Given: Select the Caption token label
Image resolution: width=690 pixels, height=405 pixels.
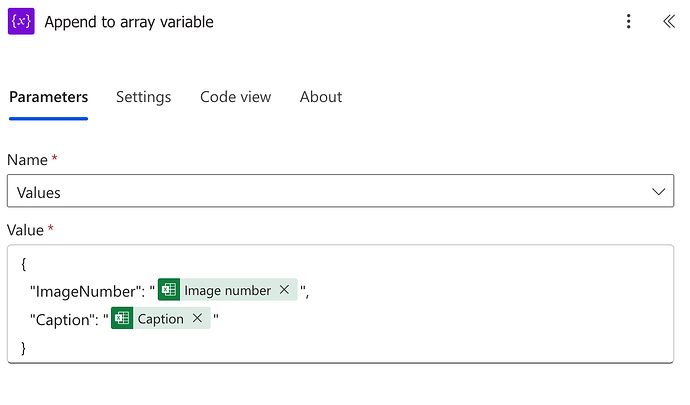Looking at the screenshot, I should click(160, 319).
